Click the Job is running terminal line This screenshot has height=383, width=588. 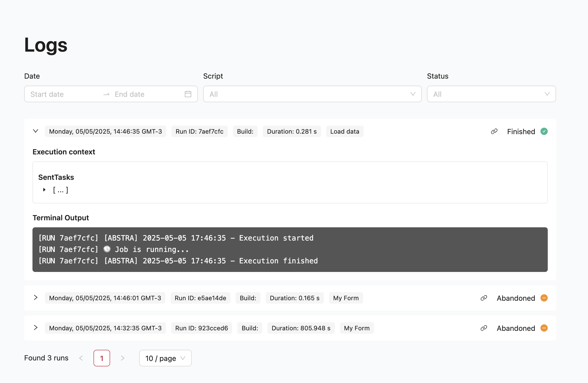click(113, 250)
